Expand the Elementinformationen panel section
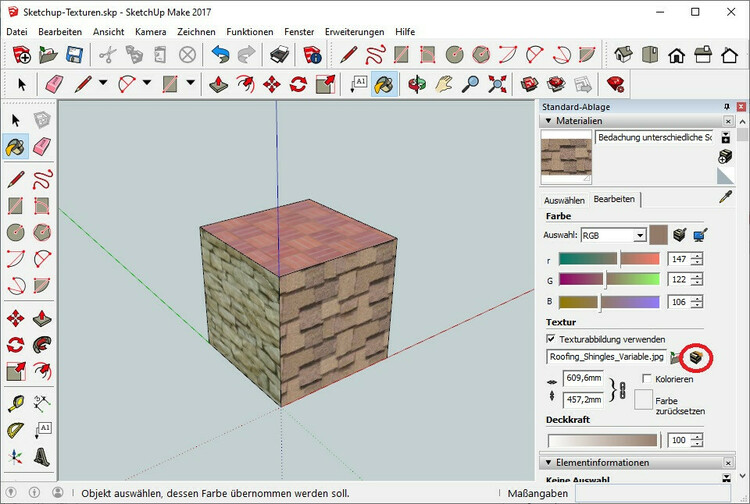 click(548, 463)
